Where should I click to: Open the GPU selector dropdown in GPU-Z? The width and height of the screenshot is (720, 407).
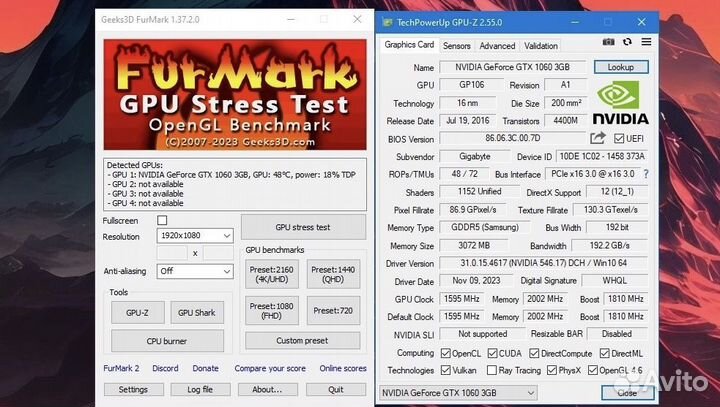pyautogui.click(x=458, y=393)
